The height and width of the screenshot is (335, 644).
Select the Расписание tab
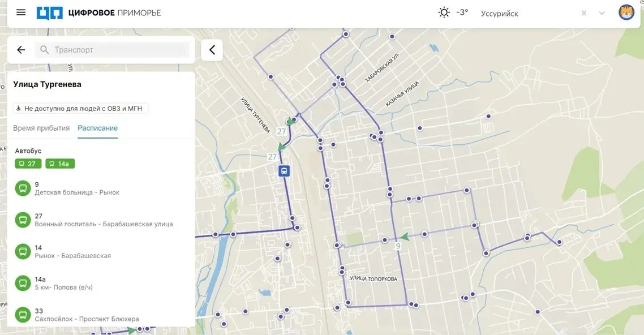(97, 128)
